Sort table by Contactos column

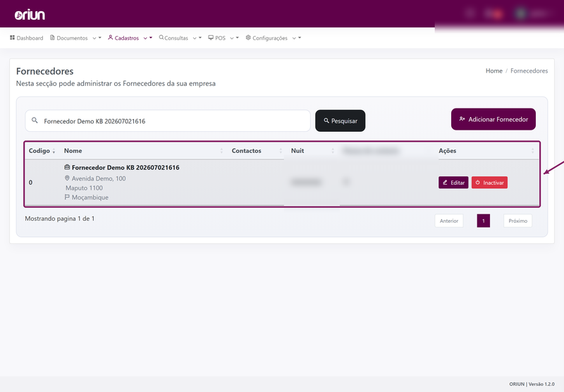click(x=257, y=151)
